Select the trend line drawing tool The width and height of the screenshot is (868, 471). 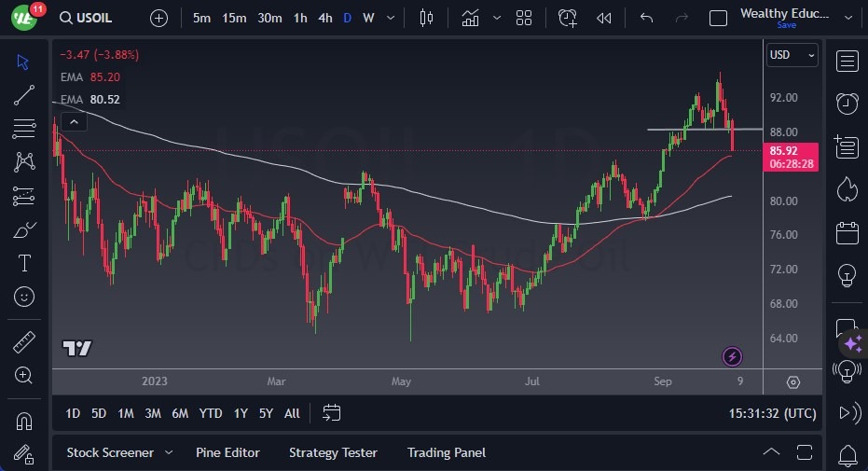tap(24, 95)
